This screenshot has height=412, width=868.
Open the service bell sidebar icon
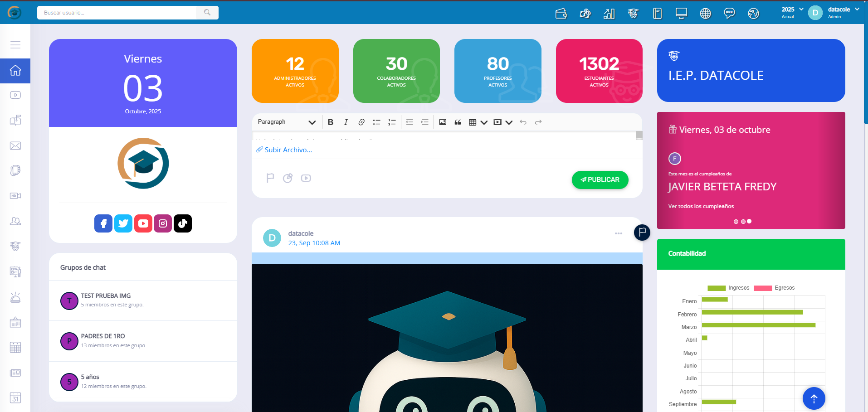[x=15, y=297]
